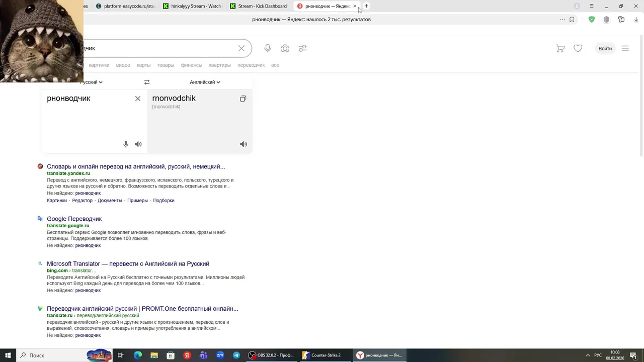Play the English translation audio
The image size is (644, 362).
244,144
